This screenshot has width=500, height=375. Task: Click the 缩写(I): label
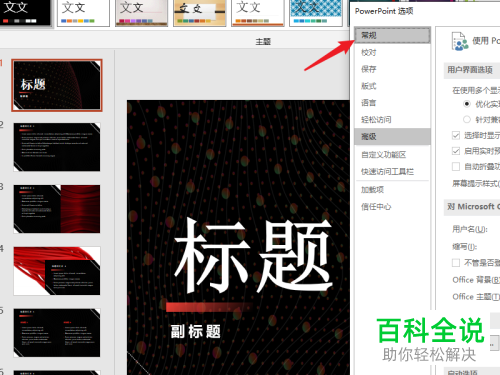[465, 247]
